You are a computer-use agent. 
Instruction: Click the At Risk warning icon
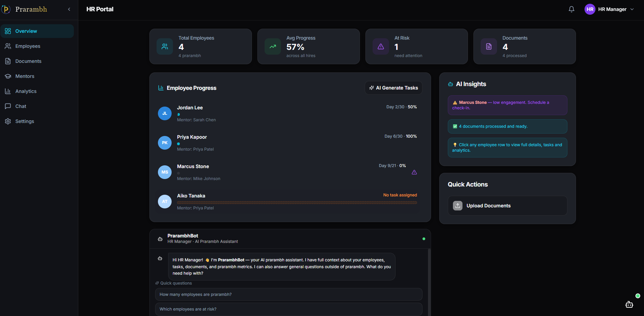[x=381, y=46]
